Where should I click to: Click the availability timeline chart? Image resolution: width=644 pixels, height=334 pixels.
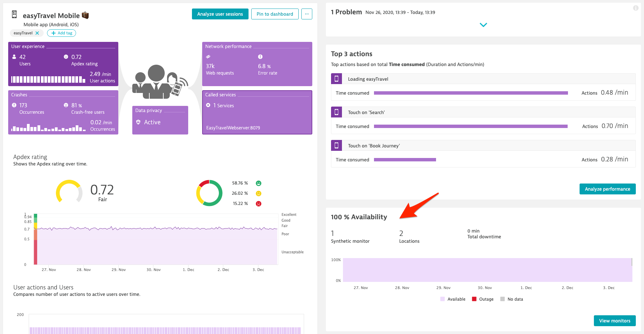[488, 270]
